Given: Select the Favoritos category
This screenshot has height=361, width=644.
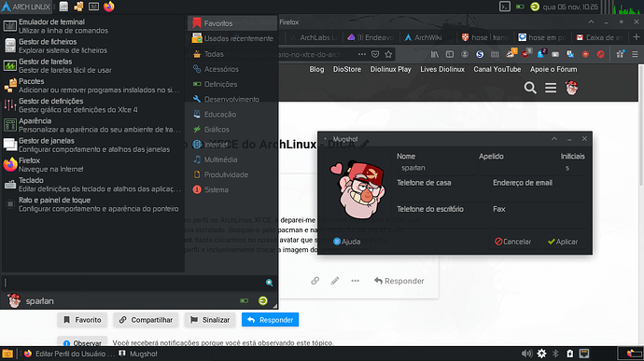Looking at the screenshot, I should pyautogui.click(x=232, y=23).
